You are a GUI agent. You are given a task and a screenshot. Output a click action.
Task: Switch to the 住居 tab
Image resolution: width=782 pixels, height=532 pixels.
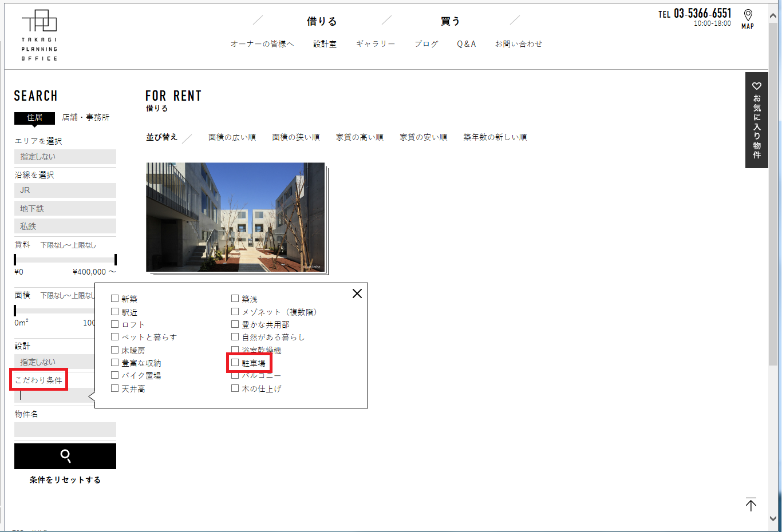pos(34,117)
